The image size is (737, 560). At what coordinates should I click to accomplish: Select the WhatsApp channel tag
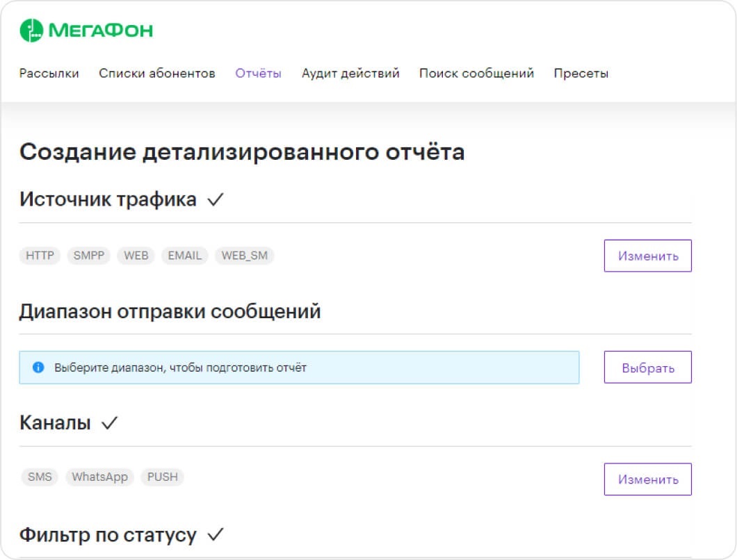pos(100,477)
